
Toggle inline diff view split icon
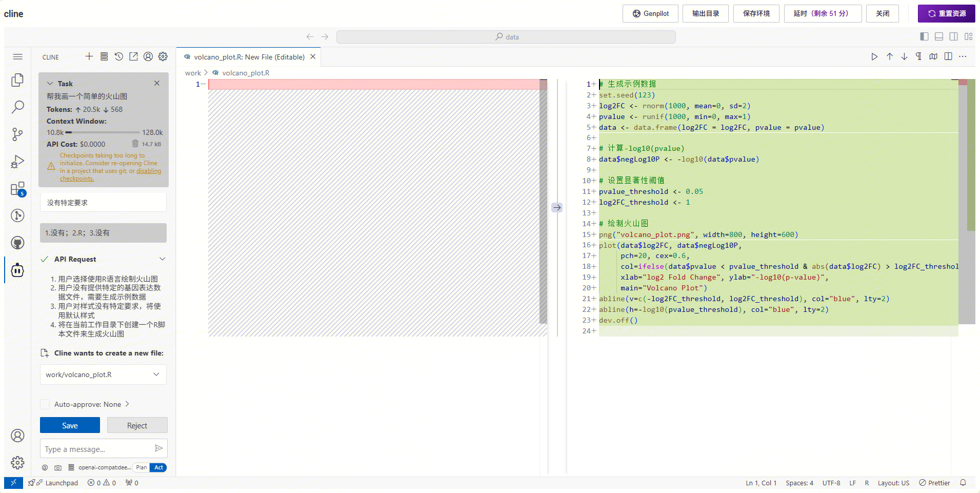pyautogui.click(x=948, y=56)
